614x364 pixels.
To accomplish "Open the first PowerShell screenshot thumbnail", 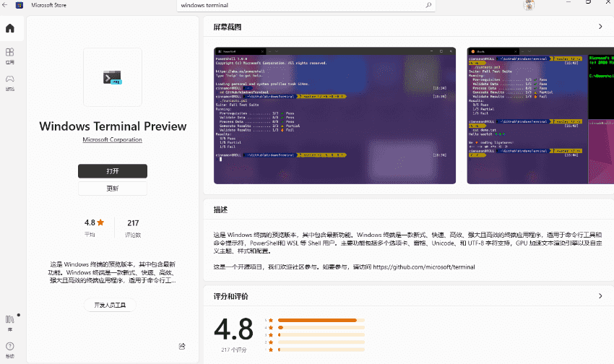I will click(334, 116).
